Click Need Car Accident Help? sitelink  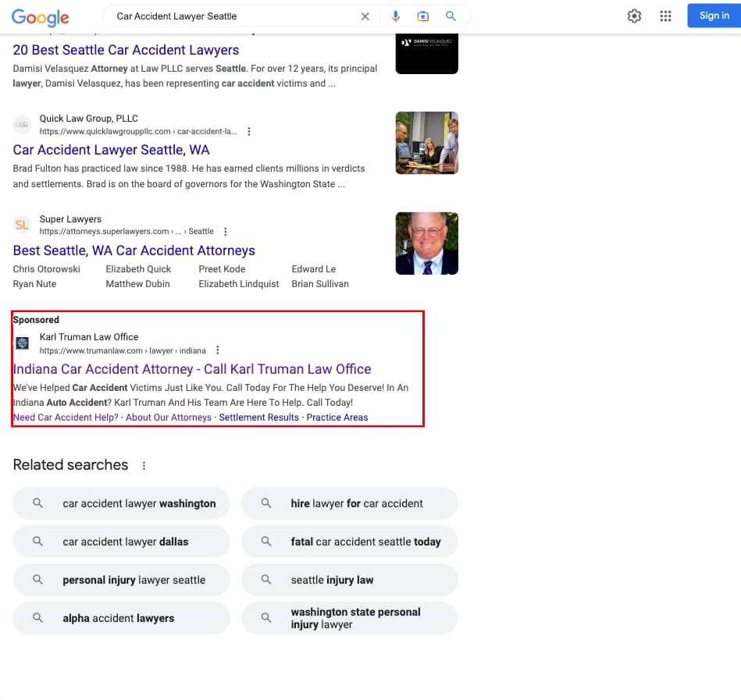click(66, 418)
